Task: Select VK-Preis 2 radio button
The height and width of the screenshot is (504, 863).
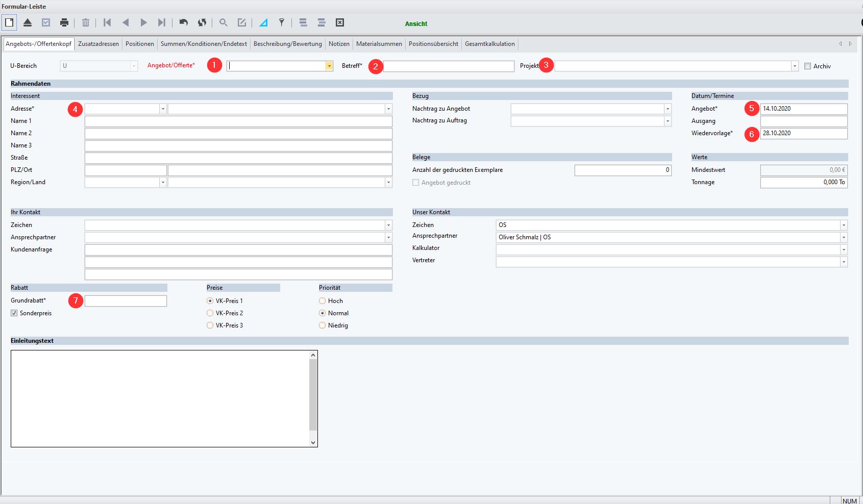Action: coord(210,313)
